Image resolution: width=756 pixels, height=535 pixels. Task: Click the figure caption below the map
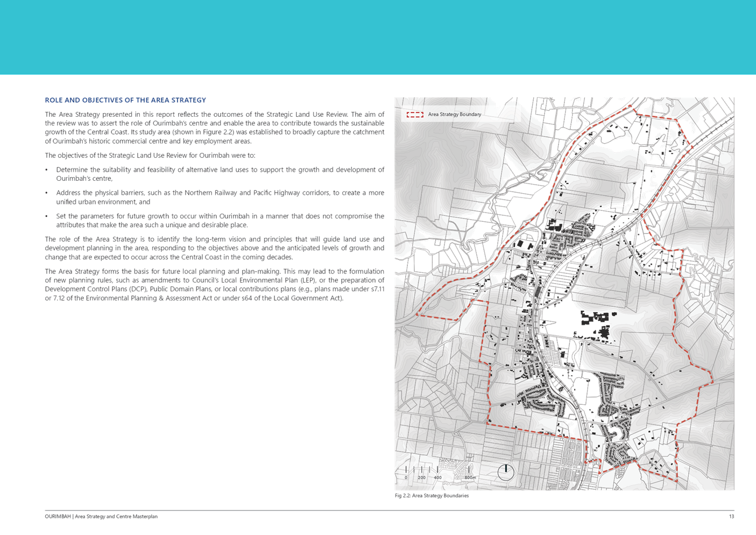[432, 496]
